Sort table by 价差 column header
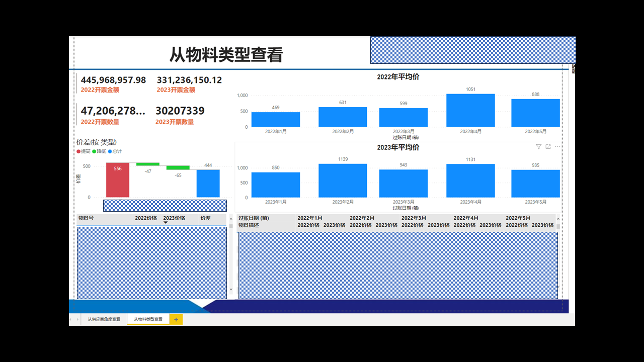644x362 pixels. (x=205, y=218)
